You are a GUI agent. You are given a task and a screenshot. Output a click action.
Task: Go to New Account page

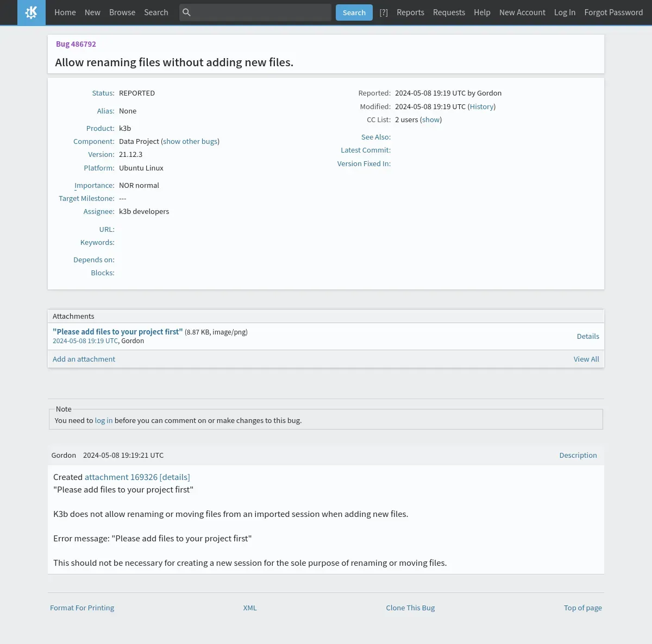(x=522, y=12)
